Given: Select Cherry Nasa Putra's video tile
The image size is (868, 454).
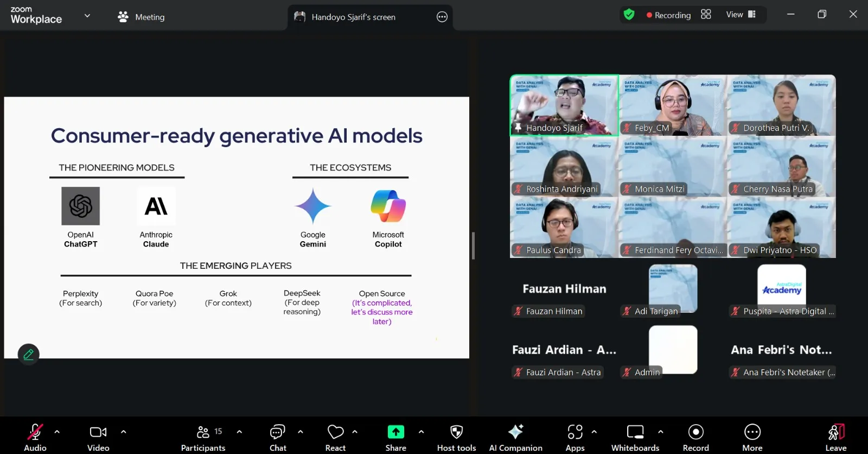Looking at the screenshot, I should [782, 166].
